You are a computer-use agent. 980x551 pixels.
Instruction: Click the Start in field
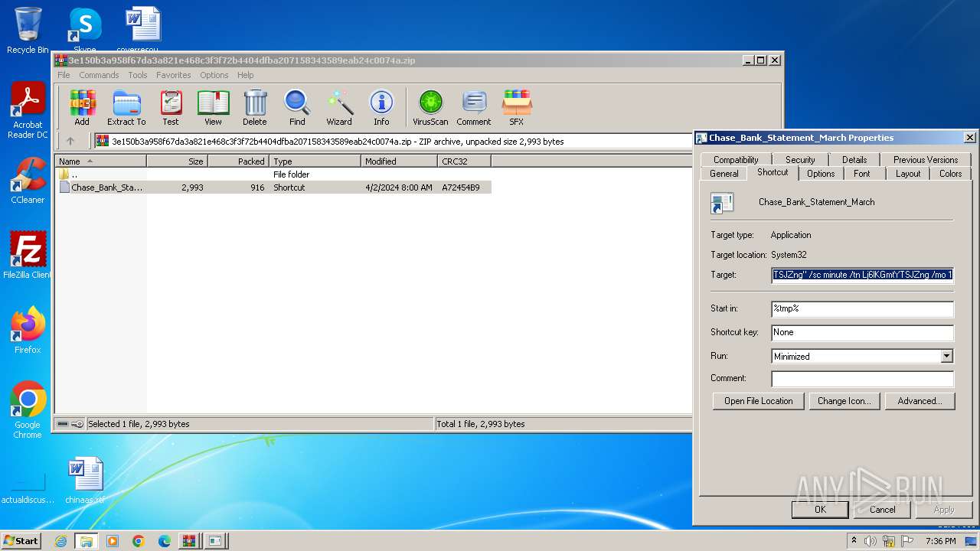point(863,308)
